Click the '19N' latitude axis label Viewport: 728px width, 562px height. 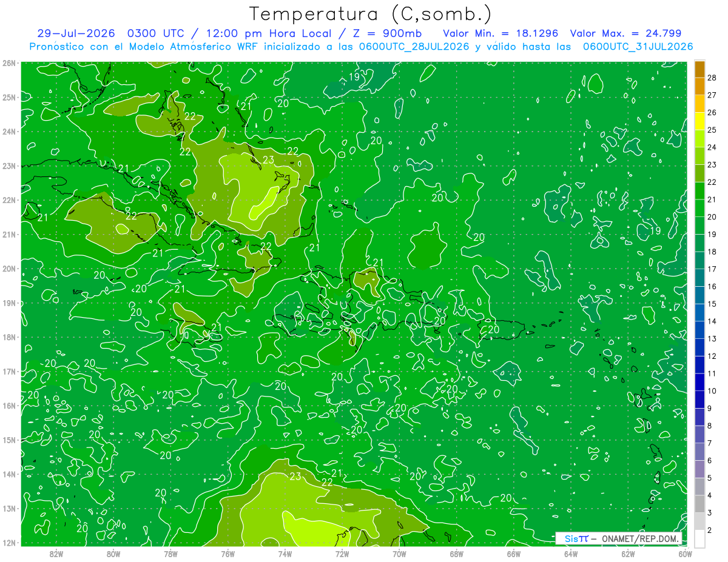tap(8, 303)
